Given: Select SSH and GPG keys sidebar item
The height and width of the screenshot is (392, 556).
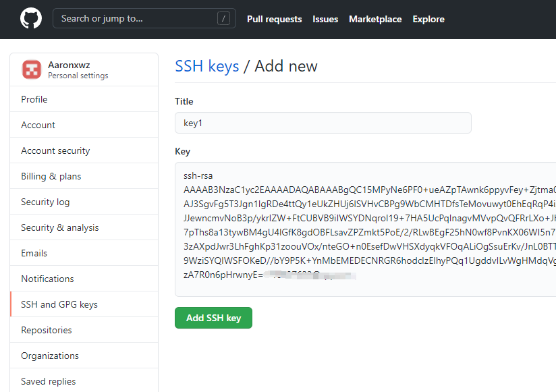Looking at the screenshot, I should click(59, 304).
